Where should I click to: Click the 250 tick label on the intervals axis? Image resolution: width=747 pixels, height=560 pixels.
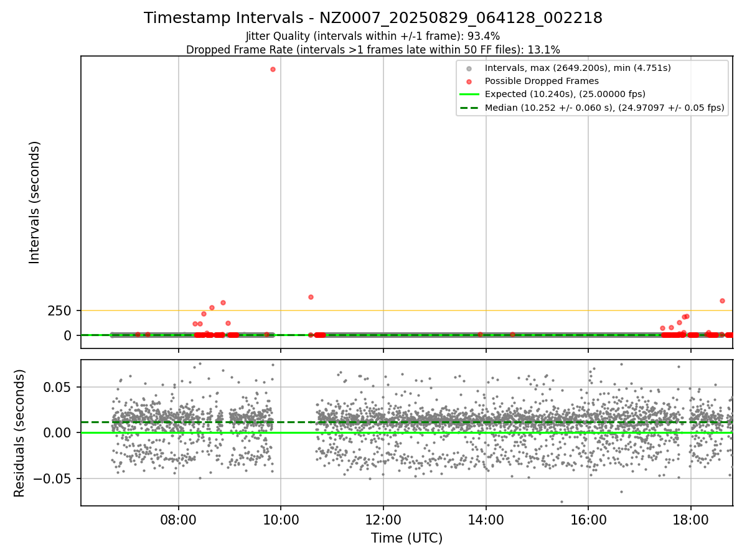point(60,310)
